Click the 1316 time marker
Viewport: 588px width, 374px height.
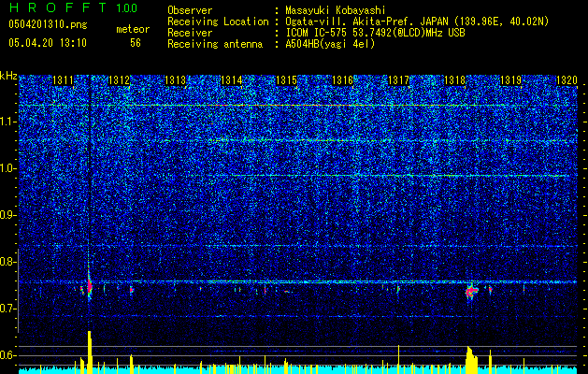click(x=343, y=80)
